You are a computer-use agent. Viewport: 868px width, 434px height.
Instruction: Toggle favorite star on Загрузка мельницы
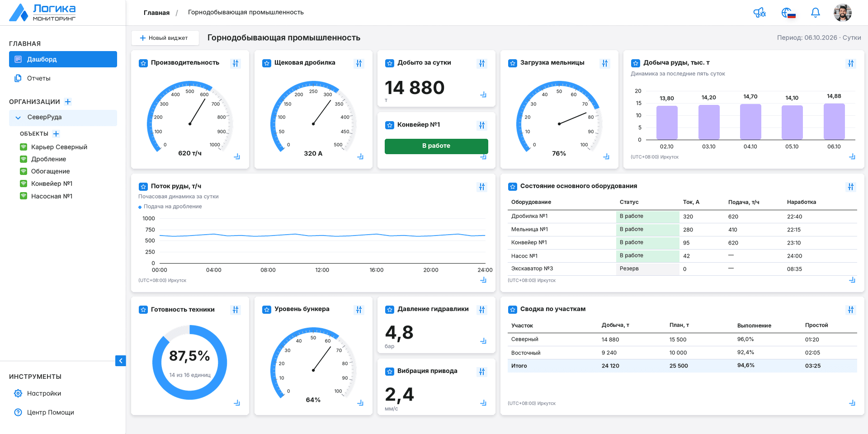[x=513, y=63]
